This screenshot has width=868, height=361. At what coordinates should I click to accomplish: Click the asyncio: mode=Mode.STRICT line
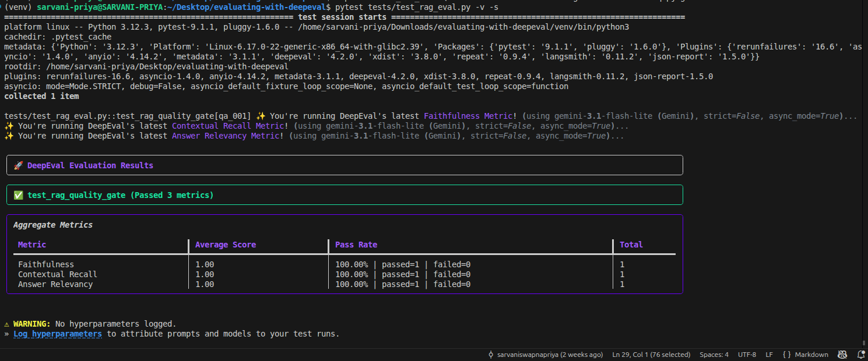tap(286, 86)
